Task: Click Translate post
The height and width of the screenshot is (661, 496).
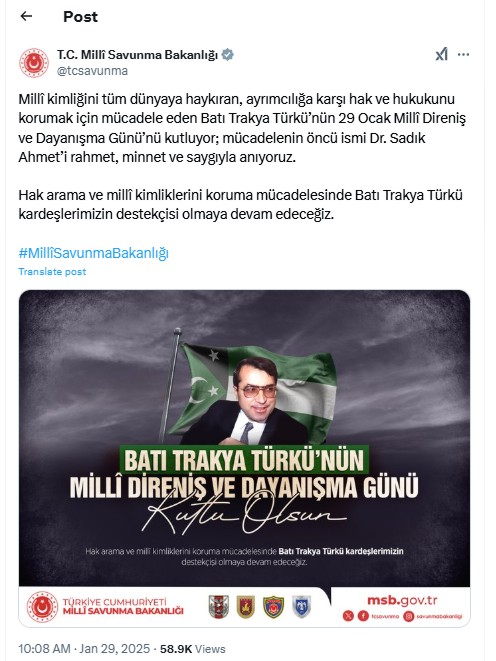Action: pyautogui.click(x=52, y=272)
